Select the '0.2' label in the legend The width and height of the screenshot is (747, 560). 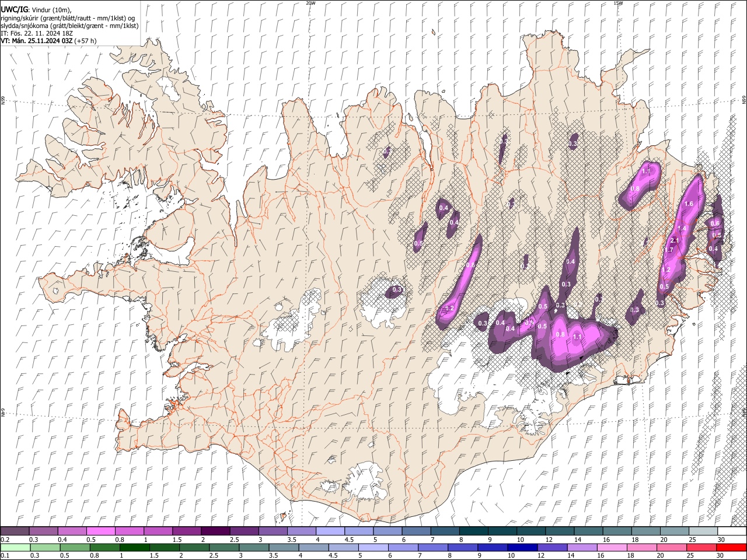point(5,540)
